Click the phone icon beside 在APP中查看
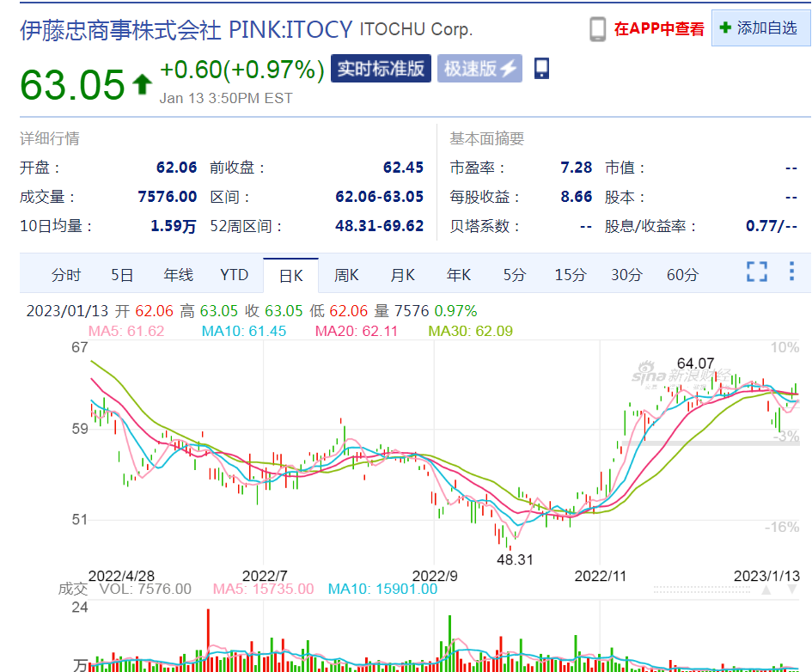The width and height of the screenshot is (812, 672). 597,29
